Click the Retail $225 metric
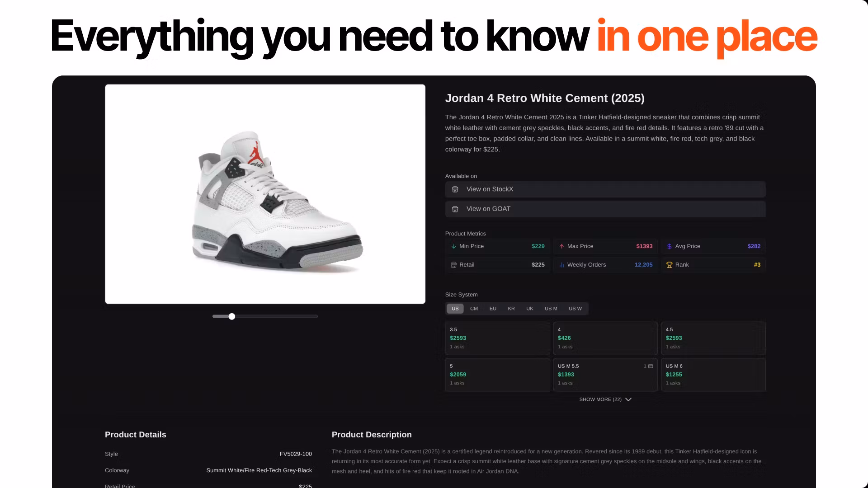868x488 pixels. click(497, 265)
